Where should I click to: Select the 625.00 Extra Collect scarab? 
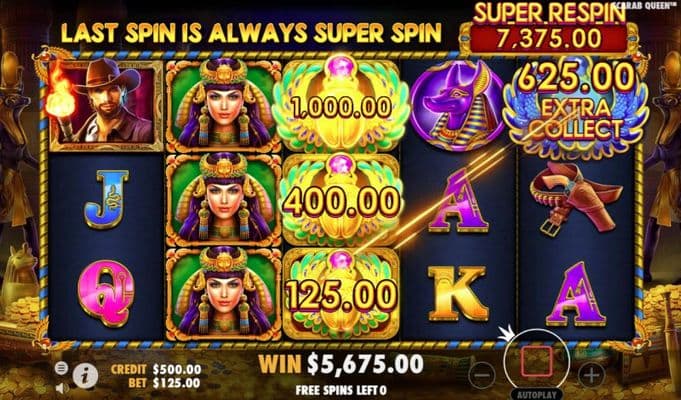[576, 106]
